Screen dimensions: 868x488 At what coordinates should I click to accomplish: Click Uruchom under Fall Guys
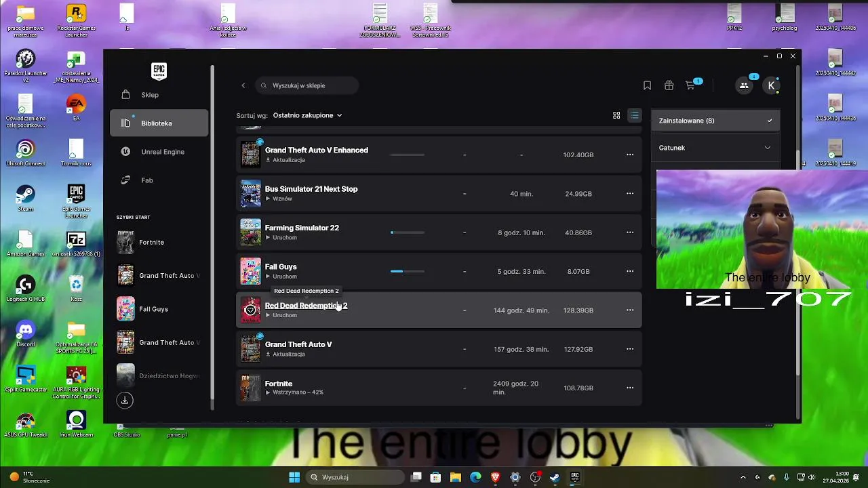[281, 277]
